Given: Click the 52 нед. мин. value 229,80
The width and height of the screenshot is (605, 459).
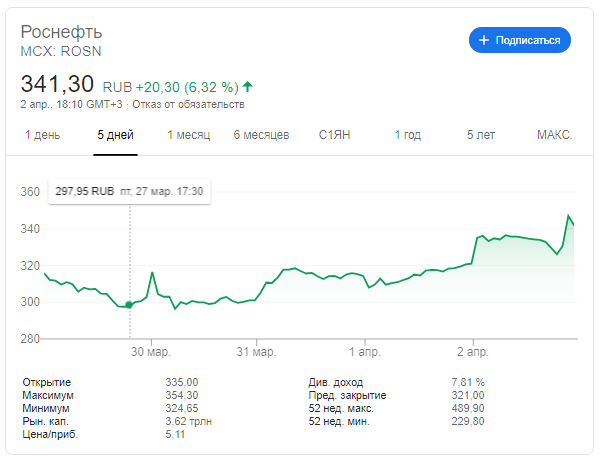Looking at the screenshot, I should click(x=468, y=421).
